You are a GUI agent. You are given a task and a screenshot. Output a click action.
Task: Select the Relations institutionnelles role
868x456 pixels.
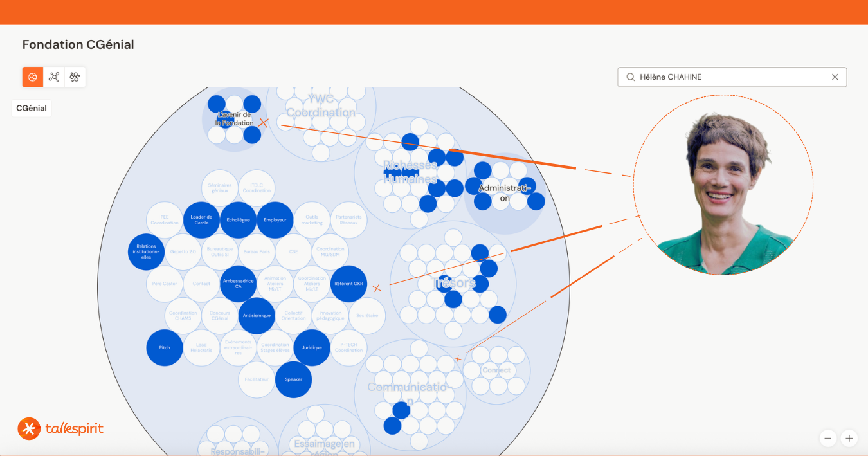pyautogui.click(x=146, y=251)
